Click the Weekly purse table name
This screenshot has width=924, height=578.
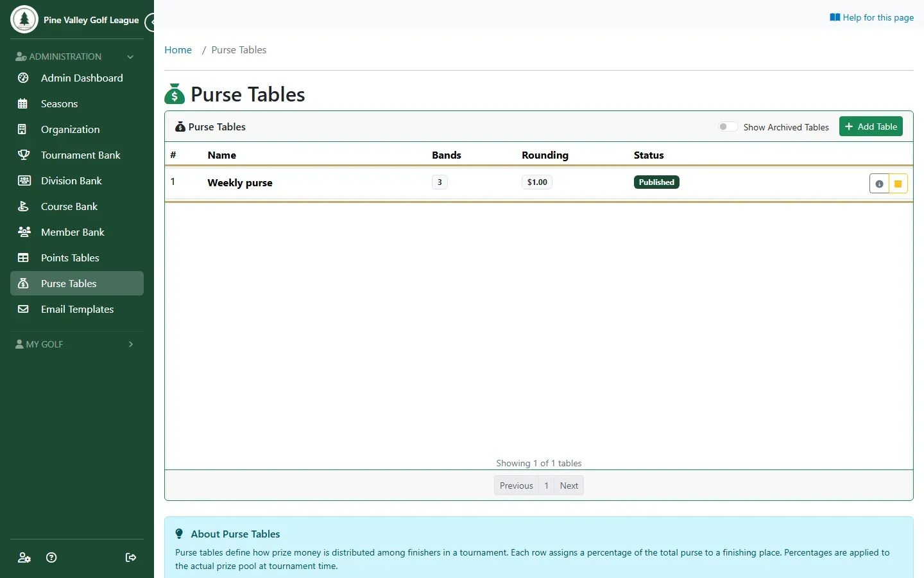coord(240,182)
